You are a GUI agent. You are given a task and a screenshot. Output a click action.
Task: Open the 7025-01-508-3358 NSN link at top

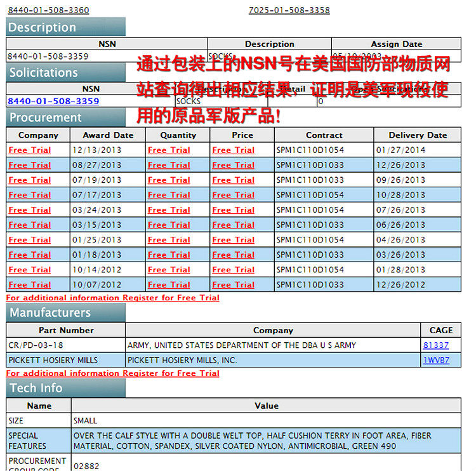(289, 10)
